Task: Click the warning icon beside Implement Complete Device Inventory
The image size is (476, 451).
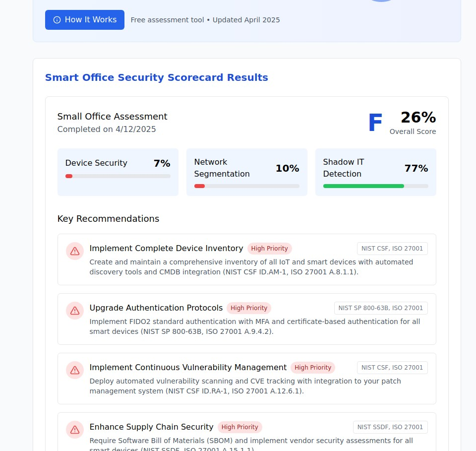Action: pos(74,251)
